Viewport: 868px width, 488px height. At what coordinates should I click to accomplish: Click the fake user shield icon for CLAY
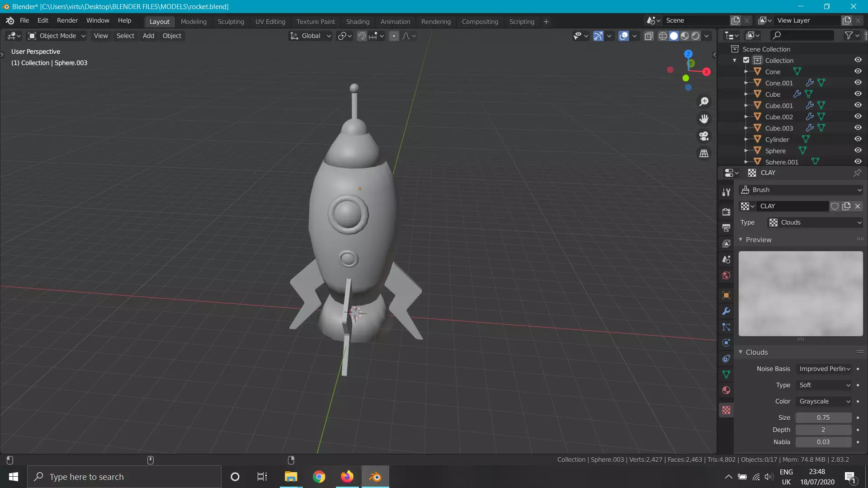(x=835, y=206)
